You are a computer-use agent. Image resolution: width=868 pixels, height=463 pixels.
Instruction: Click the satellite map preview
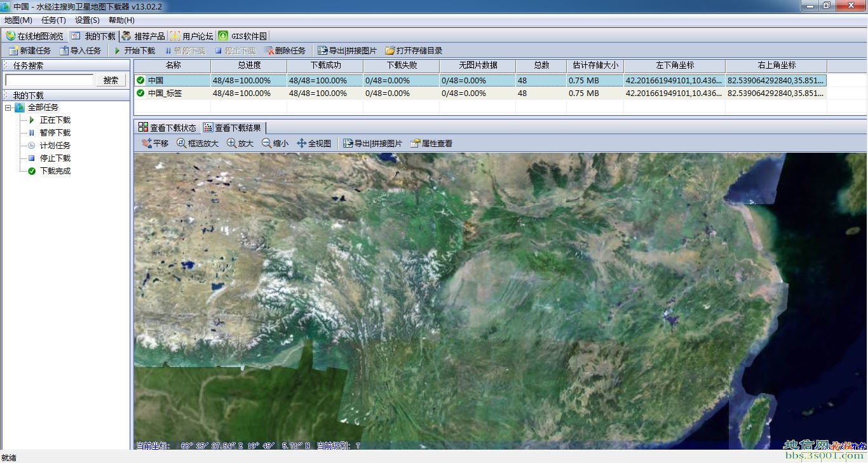500,301
